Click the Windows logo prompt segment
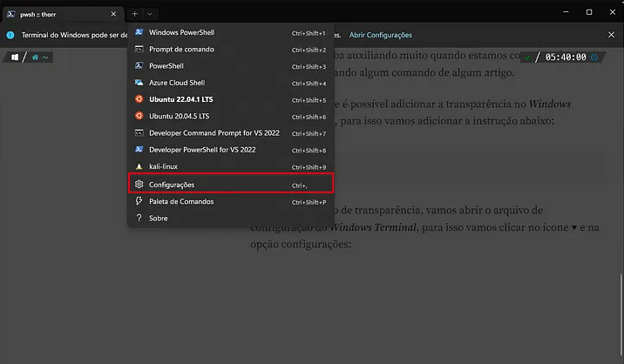The width and height of the screenshot is (624, 364). (x=15, y=57)
